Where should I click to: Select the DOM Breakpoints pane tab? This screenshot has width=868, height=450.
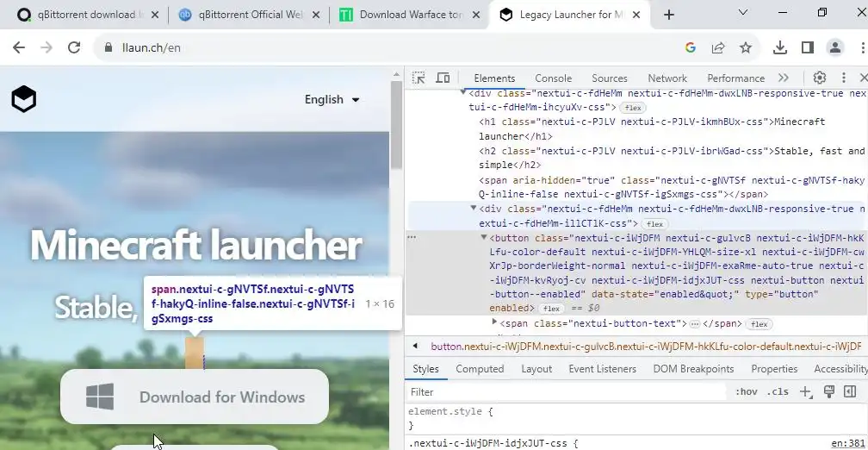(x=693, y=369)
